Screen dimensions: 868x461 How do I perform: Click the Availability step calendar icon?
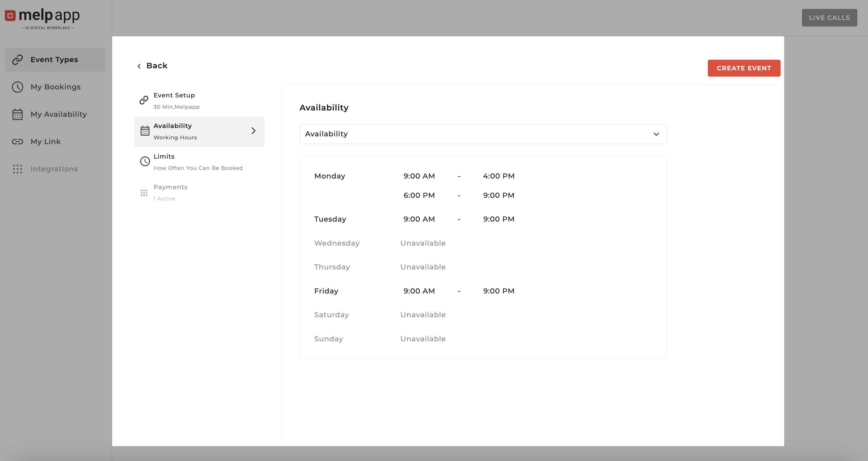click(145, 131)
